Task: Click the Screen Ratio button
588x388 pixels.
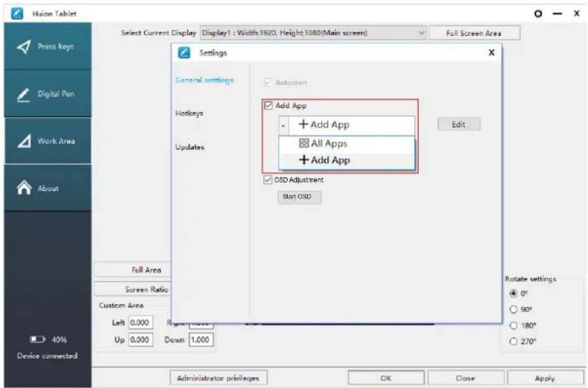Action: 132,289
